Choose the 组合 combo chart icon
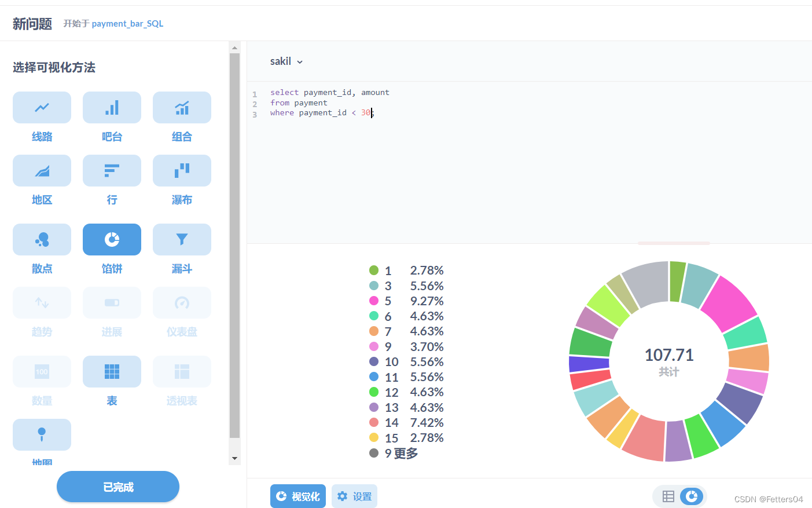The image size is (812, 508). pyautogui.click(x=182, y=108)
